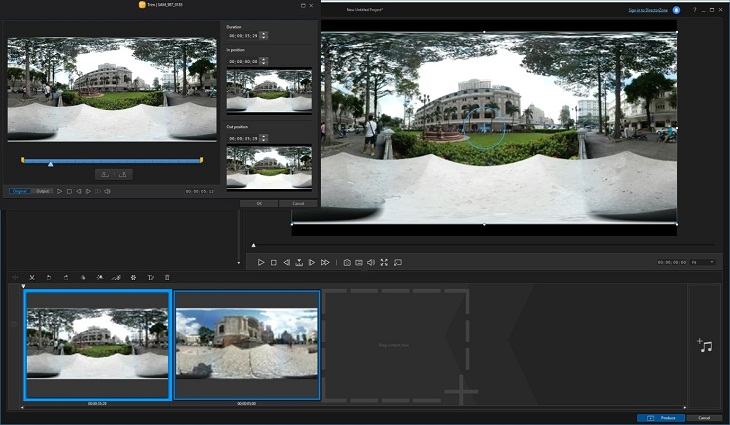The height and width of the screenshot is (425, 730).
Task: Open the help question mark icon
Action: click(694, 10)
